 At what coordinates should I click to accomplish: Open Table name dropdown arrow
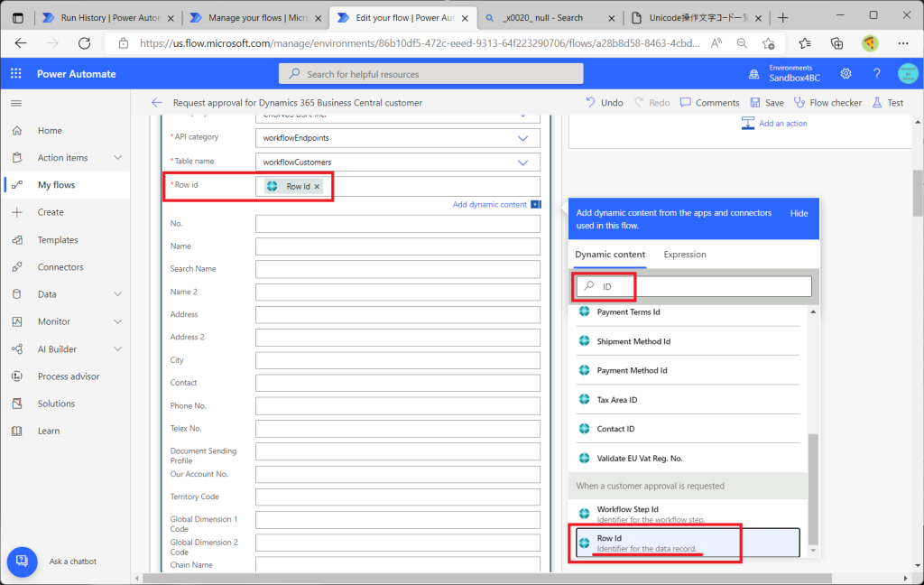pyautogui.click(x=522, y=162)
